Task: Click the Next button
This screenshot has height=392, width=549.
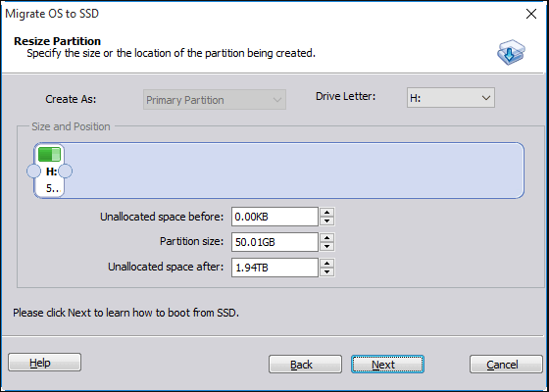Action: 387,365
